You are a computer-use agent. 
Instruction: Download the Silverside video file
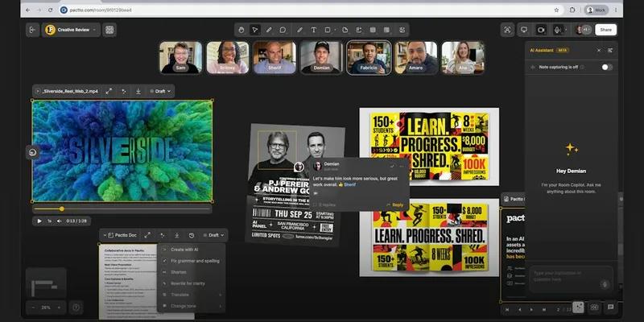pyautogui.click(x=138, y=91)
